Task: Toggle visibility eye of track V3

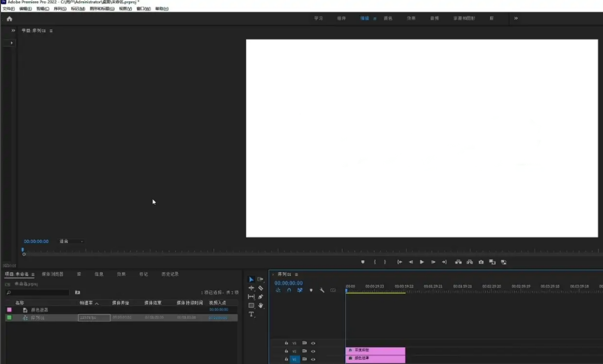Action: 313,343
